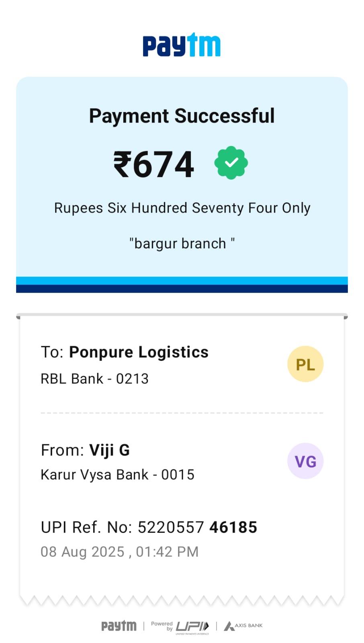Click the dark navy stripe
This screenshot has height=643, width=364.
coord(182,289)
